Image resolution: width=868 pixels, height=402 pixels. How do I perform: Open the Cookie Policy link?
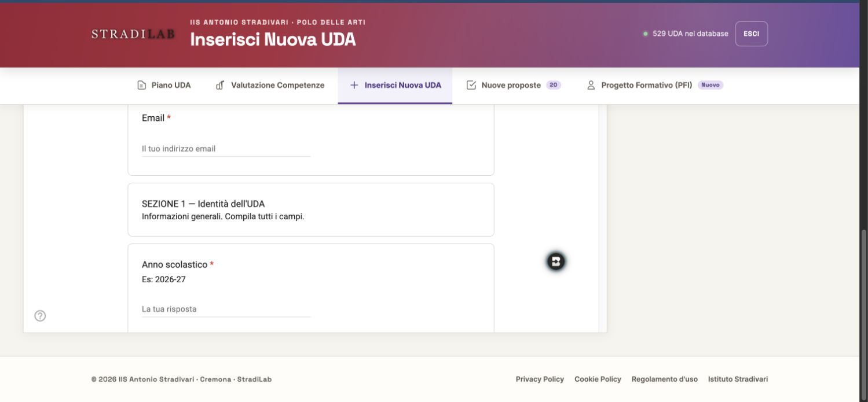tap(598, 379)
